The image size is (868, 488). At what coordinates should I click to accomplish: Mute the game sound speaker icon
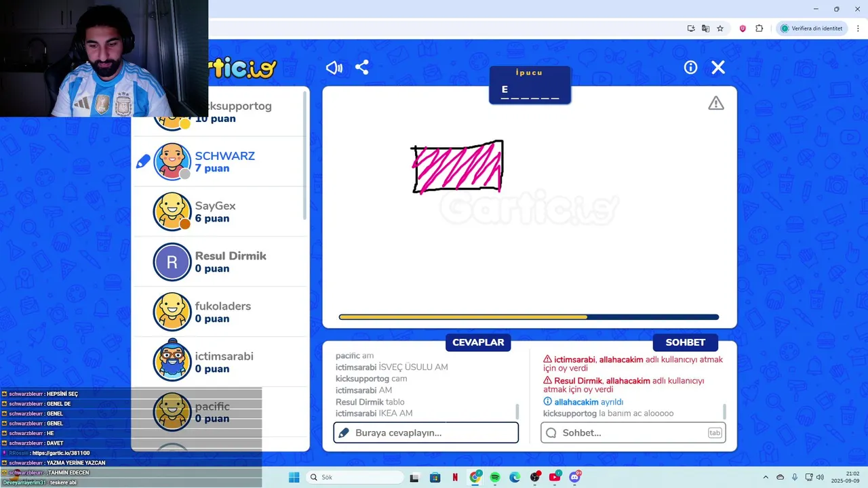click(x=334, y=67)
